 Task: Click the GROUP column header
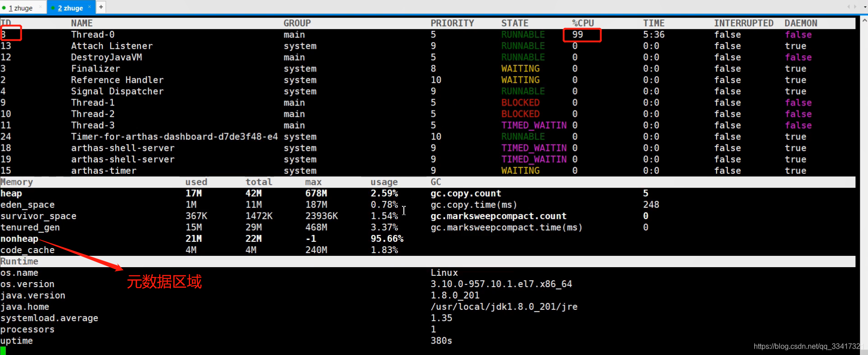pos(297,23)
